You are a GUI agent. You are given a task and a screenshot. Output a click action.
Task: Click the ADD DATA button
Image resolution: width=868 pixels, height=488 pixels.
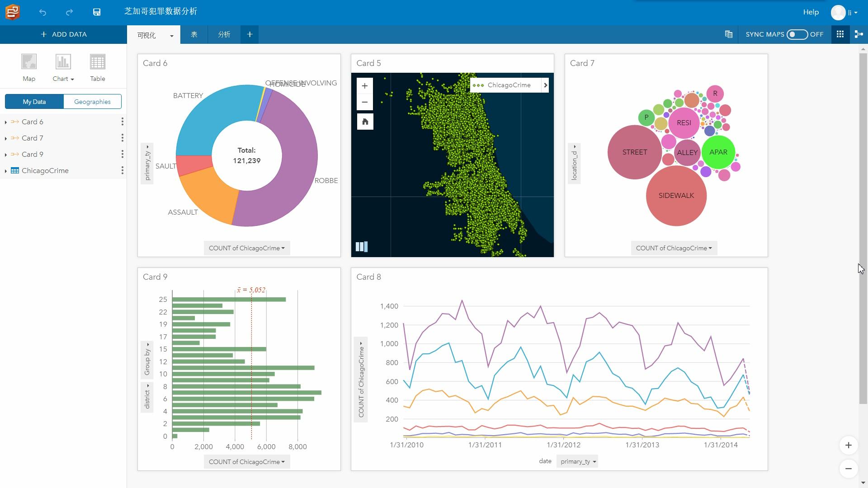tap(63, 34)
